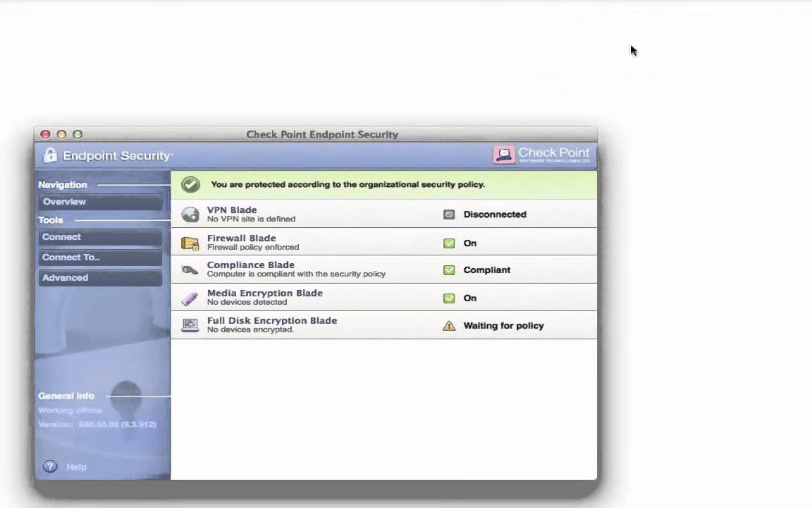Click 'Computer is compliant with the security policy'
Image resolution: width=812 pixels, height=508 pixels.
[296, 274]
